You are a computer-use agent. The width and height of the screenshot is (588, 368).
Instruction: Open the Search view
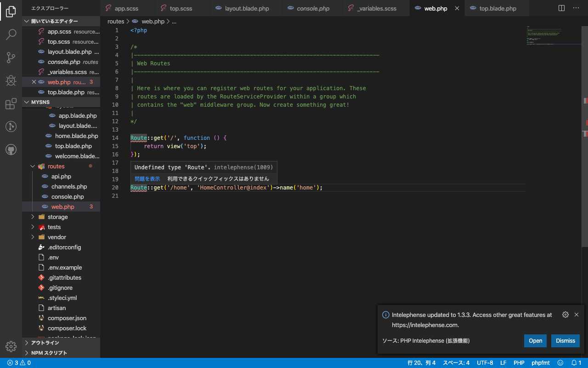11,34
